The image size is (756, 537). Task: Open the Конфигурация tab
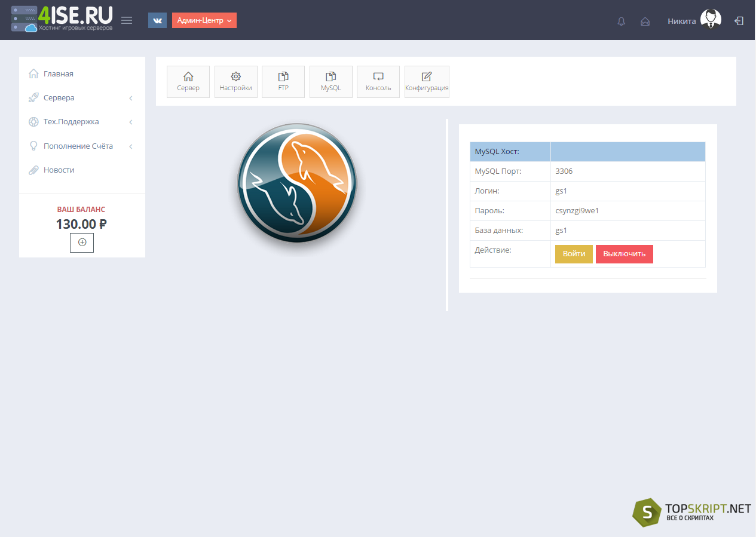[x=427, y=82]
